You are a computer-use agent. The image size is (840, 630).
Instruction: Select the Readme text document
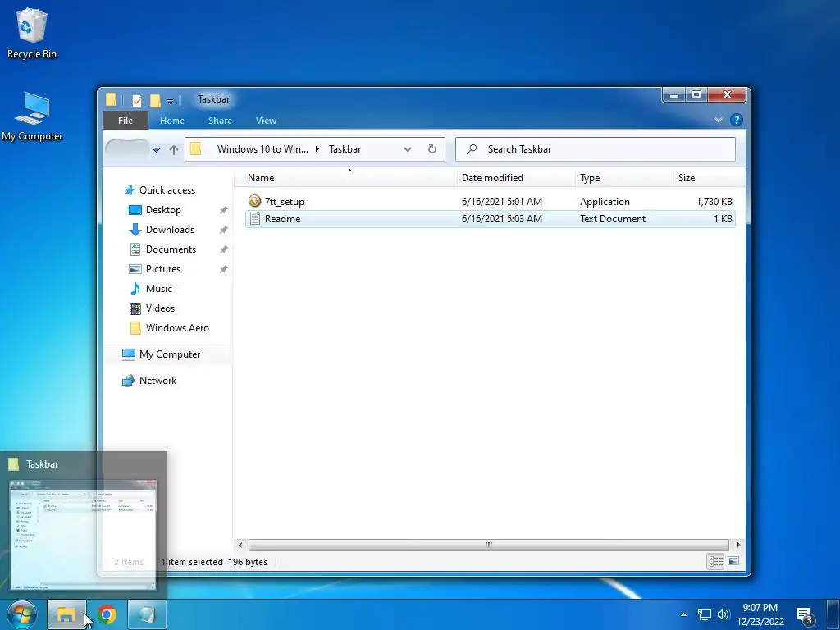click(x=491, y=218)
